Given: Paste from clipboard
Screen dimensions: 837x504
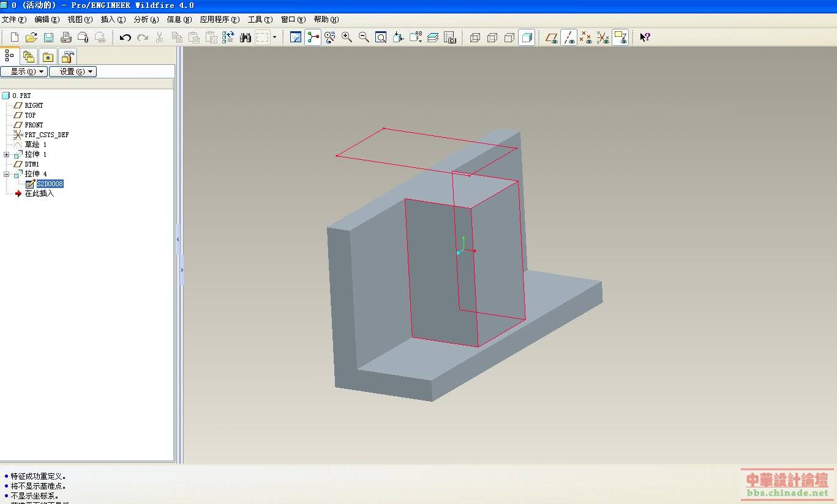Looking at the screenshot, I should click(194, 37).
